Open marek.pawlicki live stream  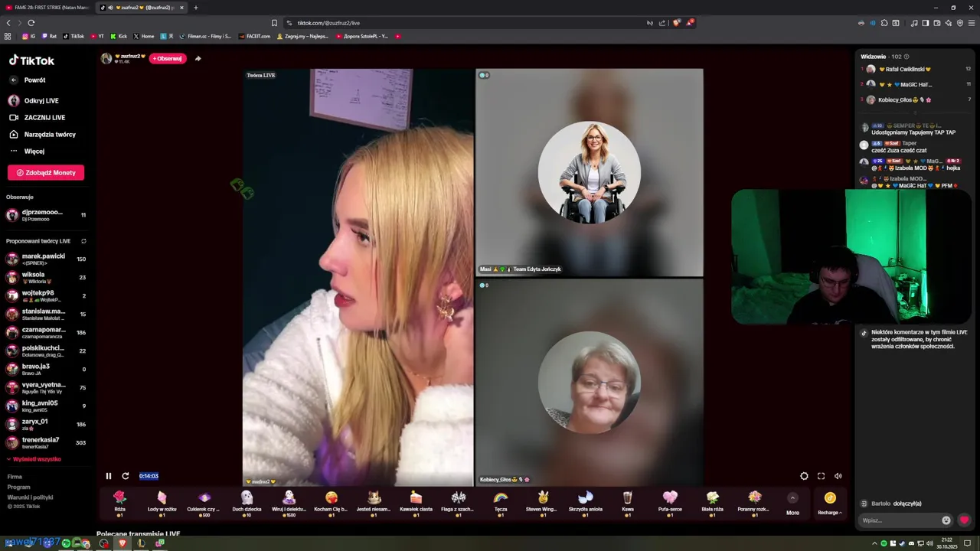(x=46, y=259)
